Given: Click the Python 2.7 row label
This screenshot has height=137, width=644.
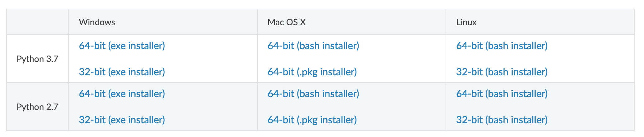Looking at the screenshot, I should (x=37, y=107).
